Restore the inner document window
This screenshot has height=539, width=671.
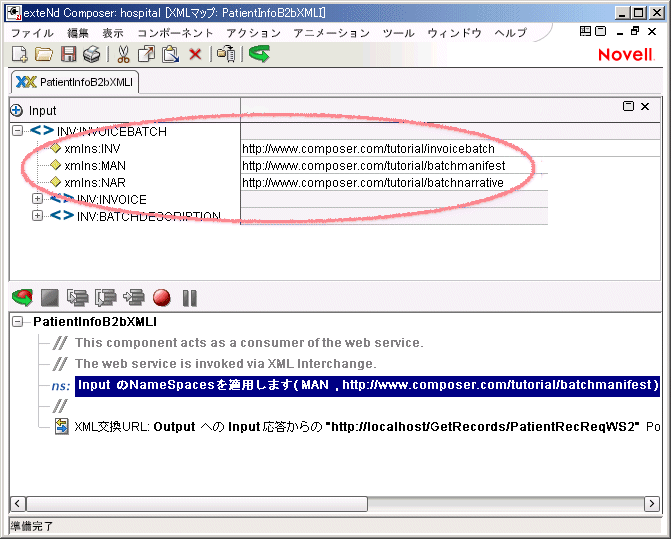635,31
